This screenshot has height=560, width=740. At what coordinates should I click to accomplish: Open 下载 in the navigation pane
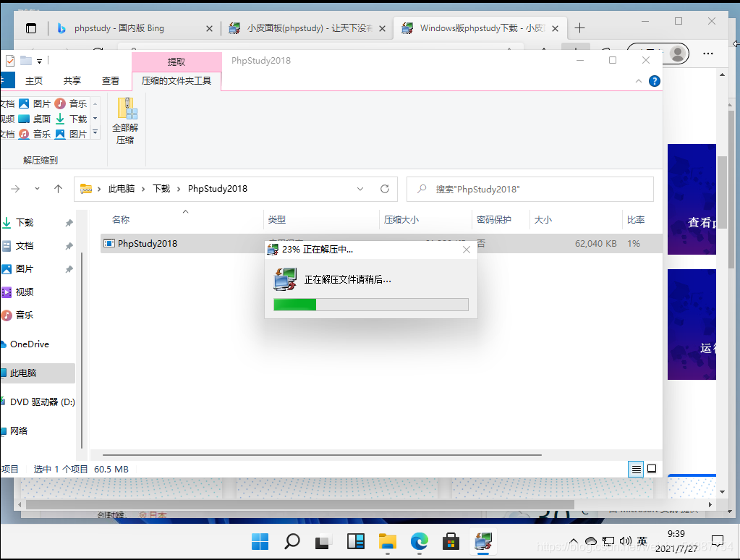point(25,222)
